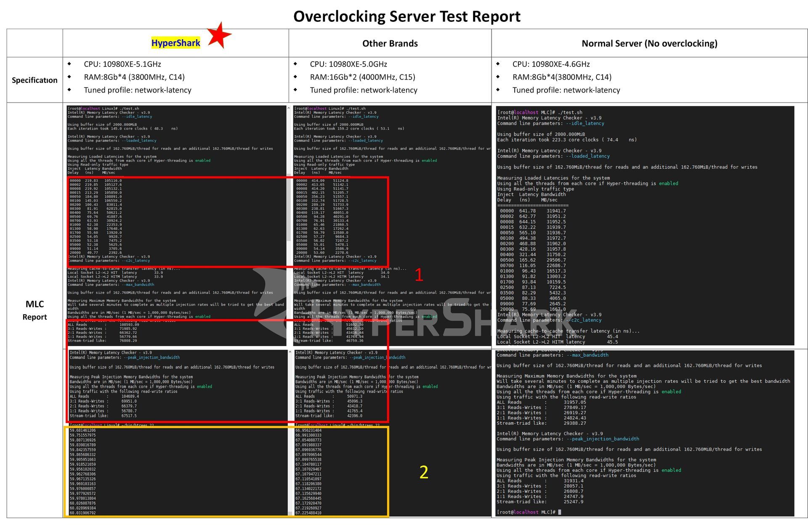
Task: Click the red star beside HyperShark
Action: click(x=220, y=36)
